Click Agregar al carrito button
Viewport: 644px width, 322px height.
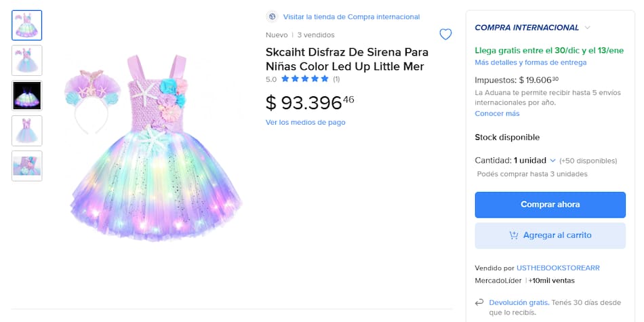(x=550, y=235)
